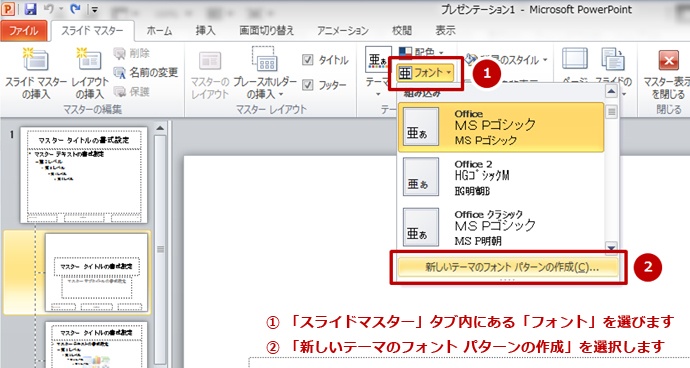The image size is (690, 368).
Task: Select the スライド マスター tab
Action: coord(92,31)
